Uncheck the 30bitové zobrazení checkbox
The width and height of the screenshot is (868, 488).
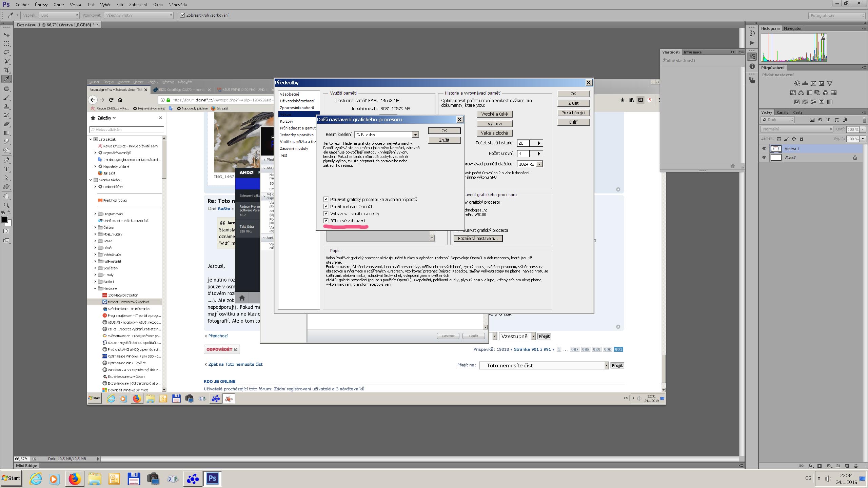[326, 221]
